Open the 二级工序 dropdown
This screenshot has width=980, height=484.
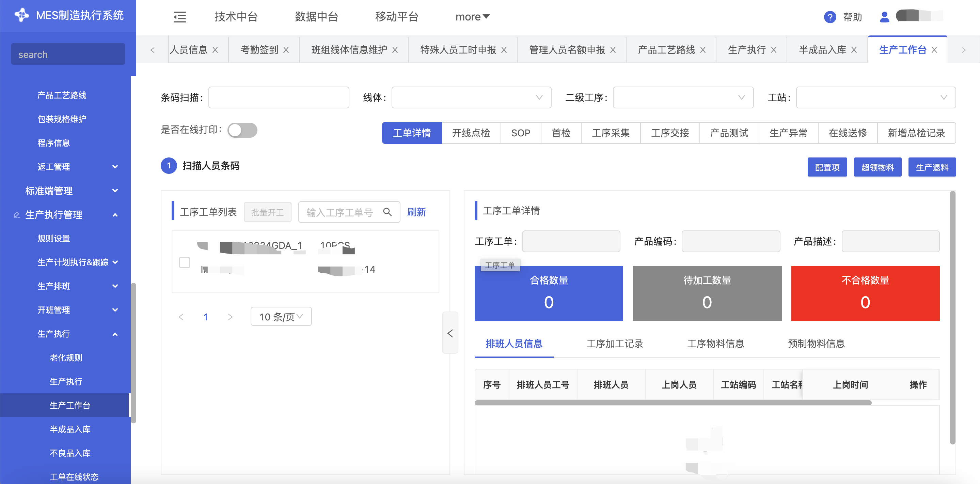click(683, 97)
